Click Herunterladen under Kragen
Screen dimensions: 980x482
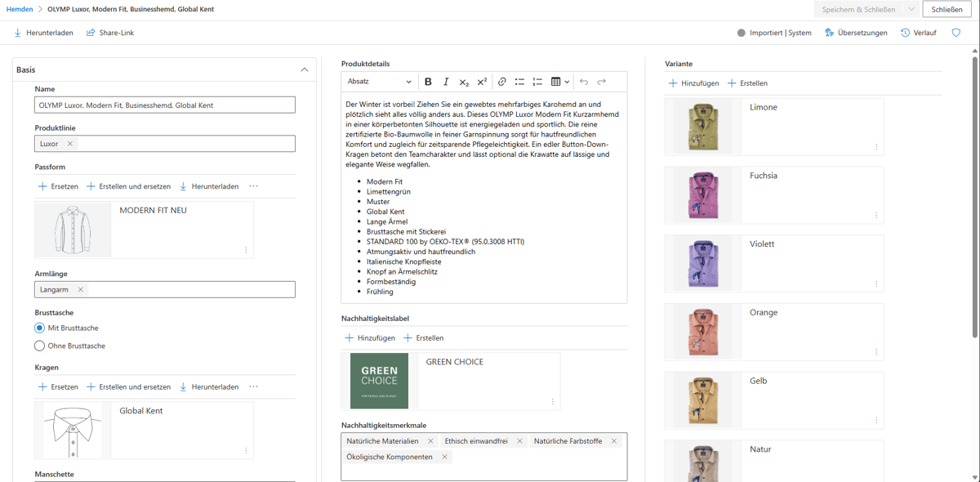click(209, 386)
